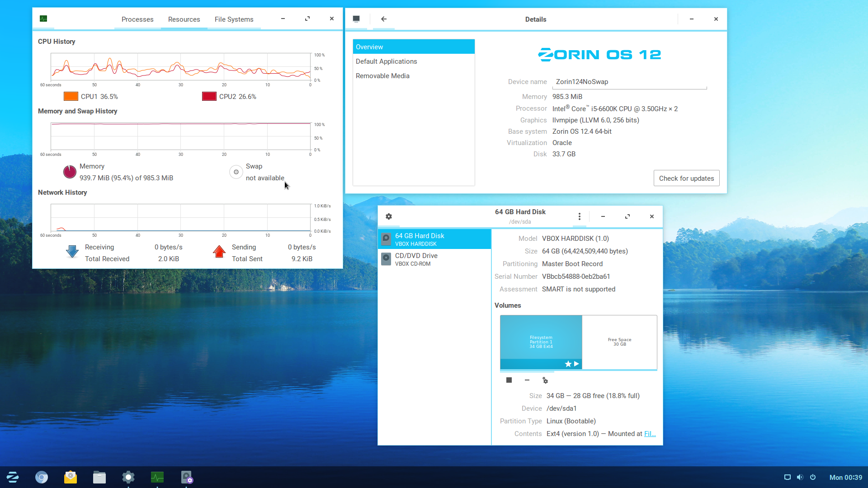Click the 'Linux (Bootable)' partition type
Viewport: 868px width, 488px height.
tap(571, 421)
